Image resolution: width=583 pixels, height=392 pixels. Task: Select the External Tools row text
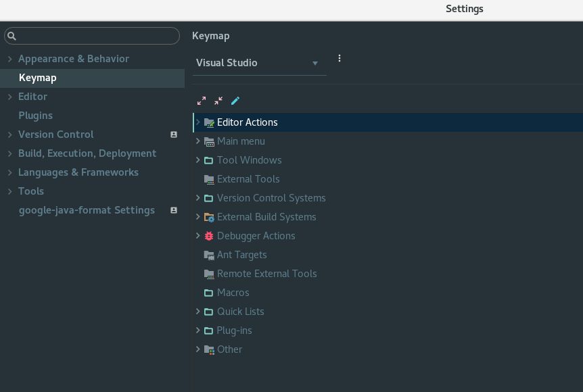click(x=248, y=179)
